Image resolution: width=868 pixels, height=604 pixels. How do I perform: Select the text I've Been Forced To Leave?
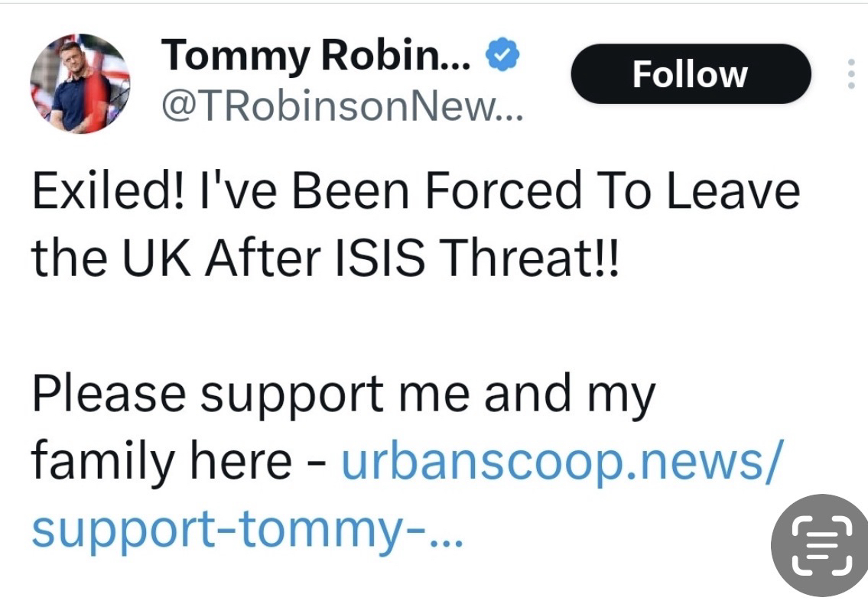click(x=497, y=192)
